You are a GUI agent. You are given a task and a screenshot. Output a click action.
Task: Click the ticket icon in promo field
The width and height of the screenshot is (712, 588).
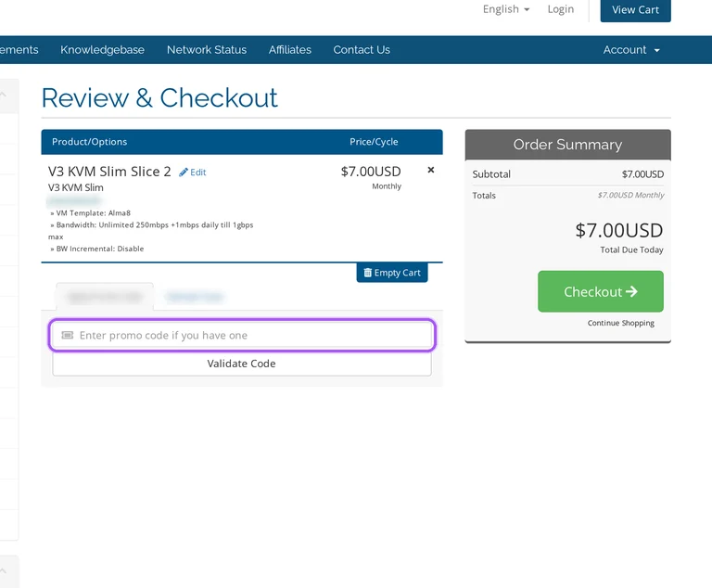(x=67, y=336)
